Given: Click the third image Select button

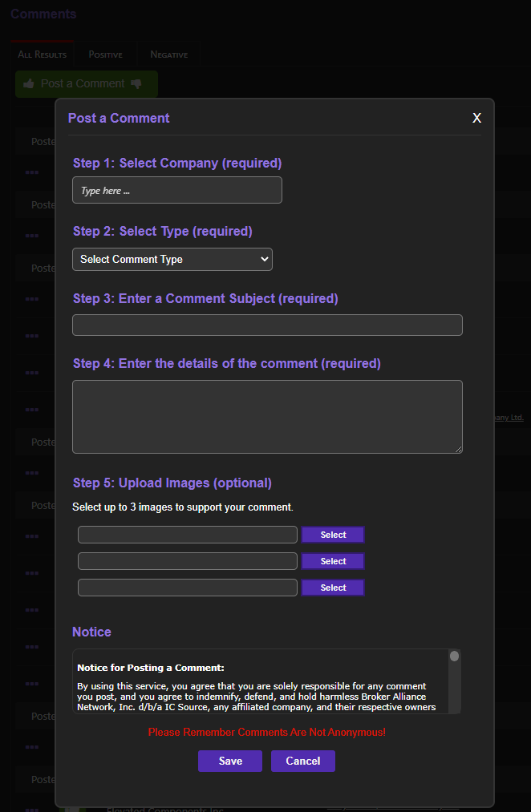Looking at the screenshot, I should 333,588.
